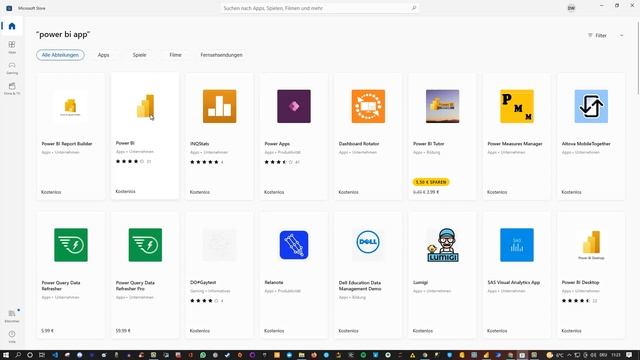The image size is (640, 360).
Task: Open the Power BI Report Builder app icon
Action: [x=71, y=106]
